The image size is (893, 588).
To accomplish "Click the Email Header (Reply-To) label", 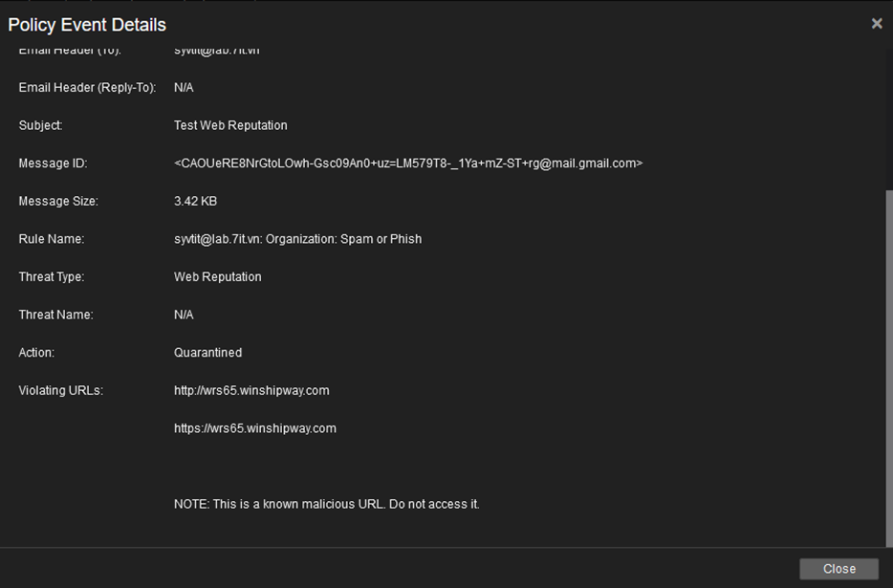I will point(87,88).
